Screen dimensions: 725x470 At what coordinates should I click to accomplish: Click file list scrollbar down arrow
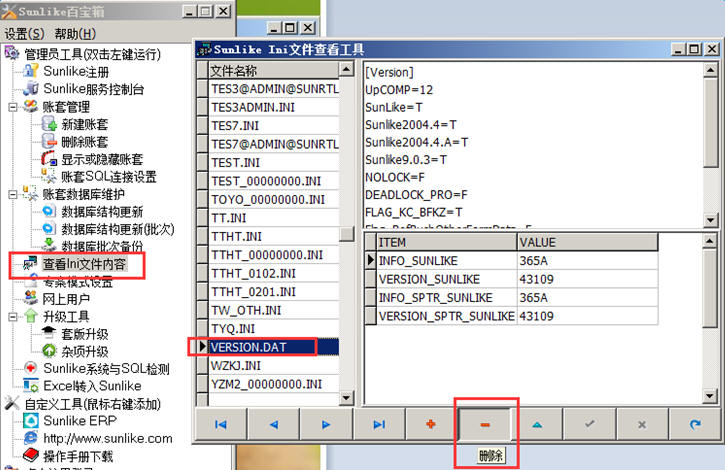tap(346, 398)
